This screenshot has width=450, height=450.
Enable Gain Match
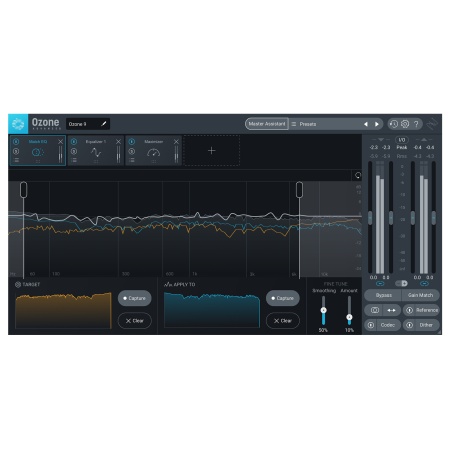[x=420, y=295]
